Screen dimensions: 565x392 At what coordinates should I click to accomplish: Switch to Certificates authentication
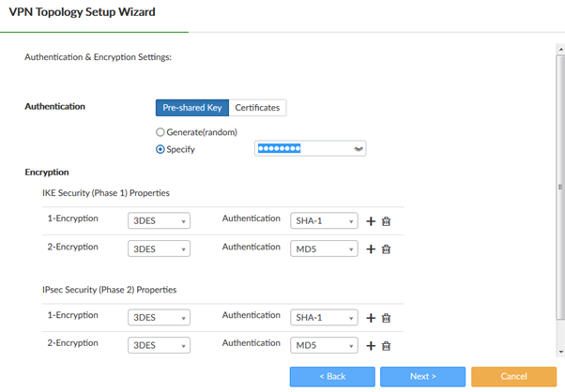tap(257, 108)
